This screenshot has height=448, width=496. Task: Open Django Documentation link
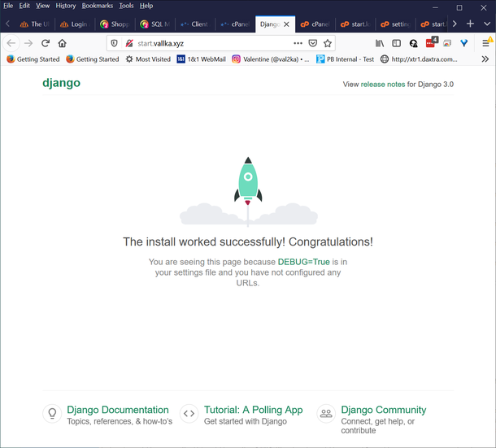(x=118, y=410)
